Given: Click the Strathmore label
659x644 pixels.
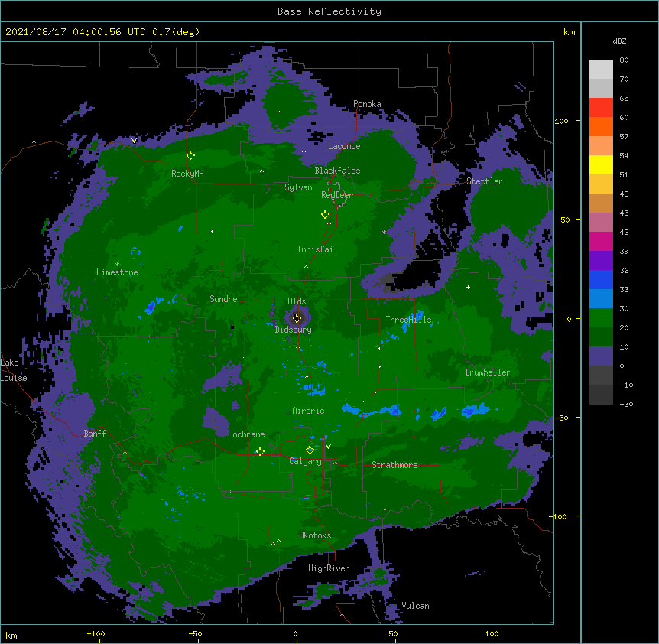Looking at the screenshot, I should point(394,465).
